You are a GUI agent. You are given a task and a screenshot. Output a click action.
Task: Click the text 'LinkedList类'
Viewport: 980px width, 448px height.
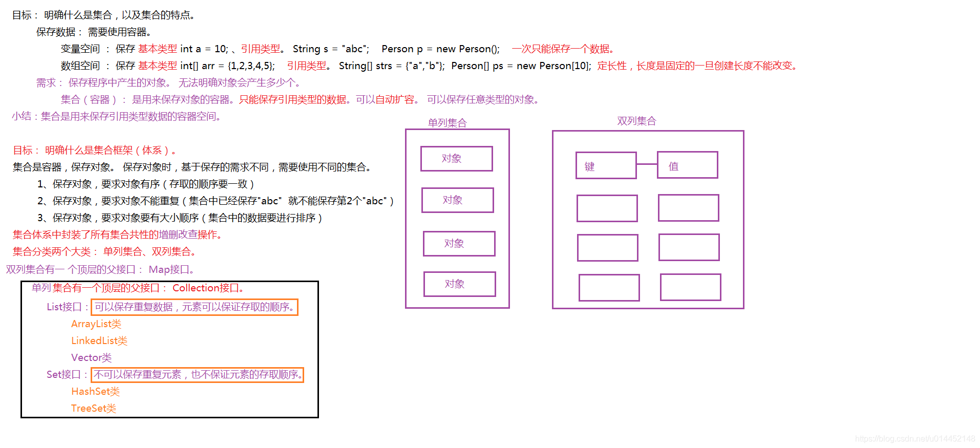99,341
